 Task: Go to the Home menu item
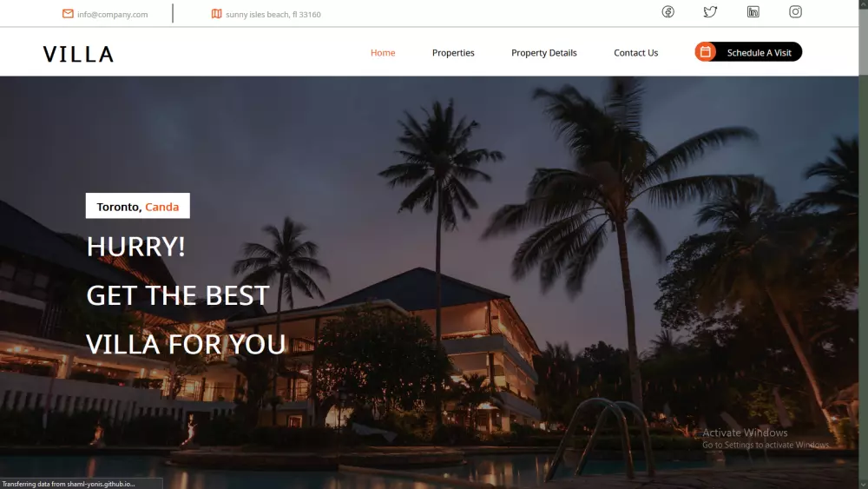383,53
